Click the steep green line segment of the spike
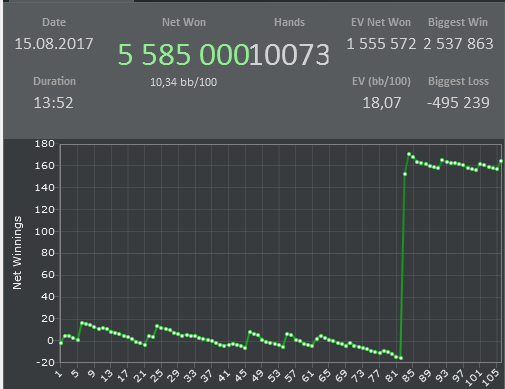 403,267
